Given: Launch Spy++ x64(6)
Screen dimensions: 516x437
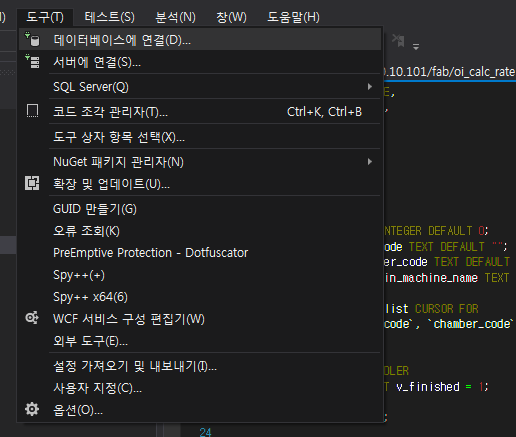Looking at the screenshot, I should 200,297.
